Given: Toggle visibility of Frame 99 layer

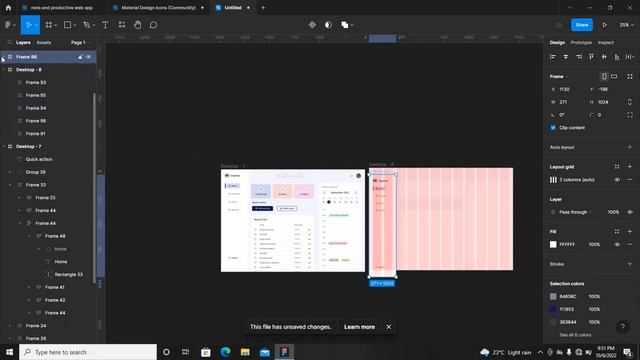Looking at the screenshot, I should [x=88, y=57].
